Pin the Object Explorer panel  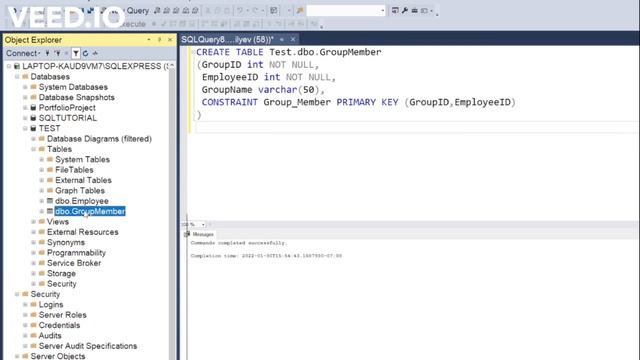pos(159,40)
